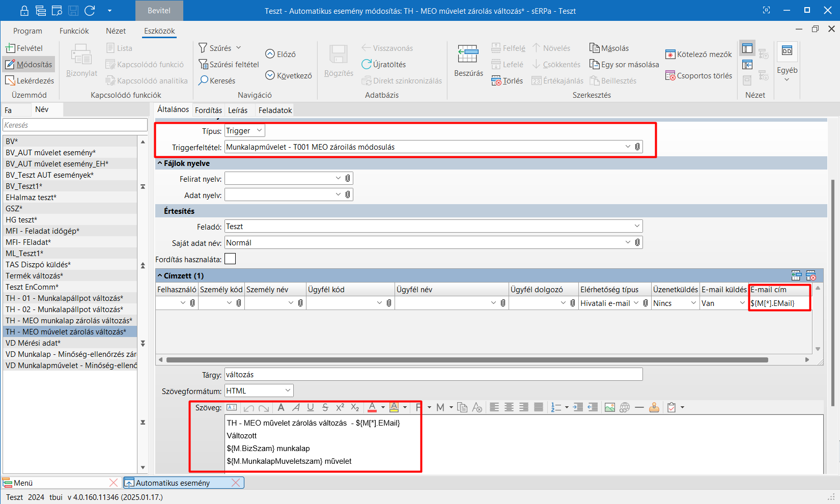This screenshot has height=504, width=840.
Task: Open the Szövegformátum HTML dropdown
Action: pos(288,390)
